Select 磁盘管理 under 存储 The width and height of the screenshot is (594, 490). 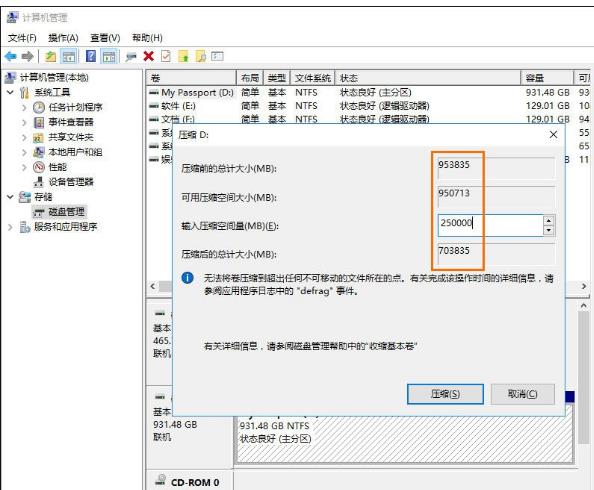66,211
